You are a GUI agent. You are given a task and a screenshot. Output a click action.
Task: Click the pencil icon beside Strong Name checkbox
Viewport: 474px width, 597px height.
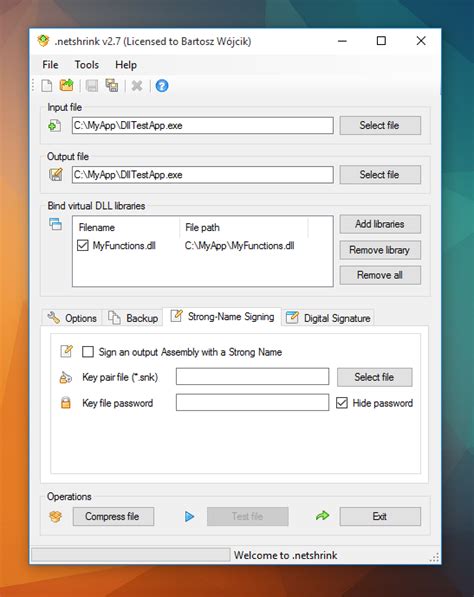[x=67, y=351]
